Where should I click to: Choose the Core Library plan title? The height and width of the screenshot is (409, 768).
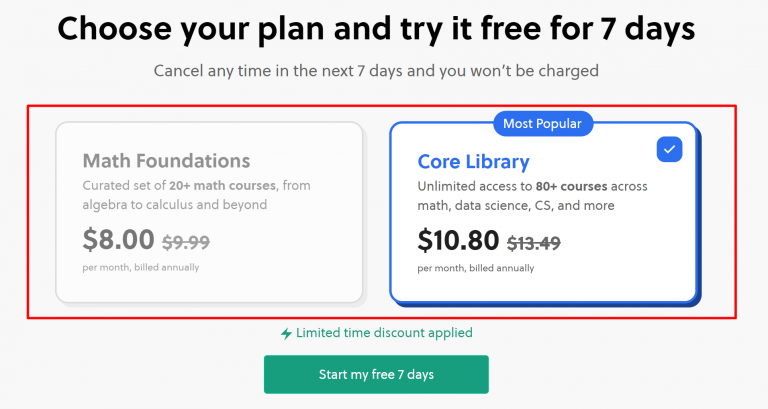(473, 161)
